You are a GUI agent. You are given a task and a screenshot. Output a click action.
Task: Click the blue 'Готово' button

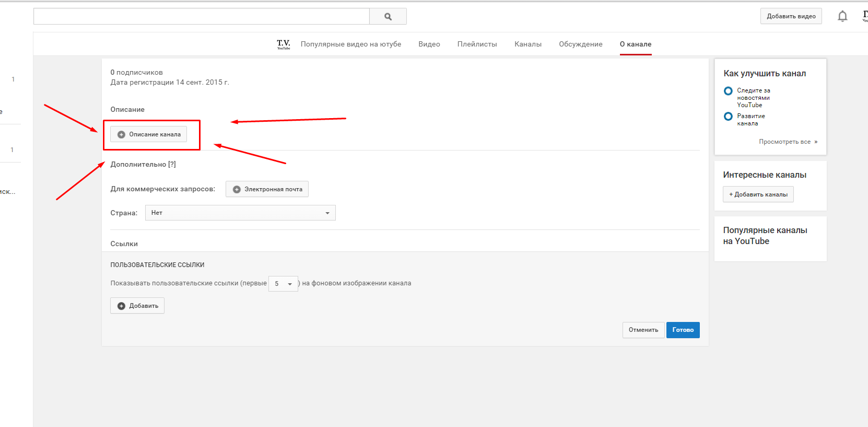pos(683,330)
